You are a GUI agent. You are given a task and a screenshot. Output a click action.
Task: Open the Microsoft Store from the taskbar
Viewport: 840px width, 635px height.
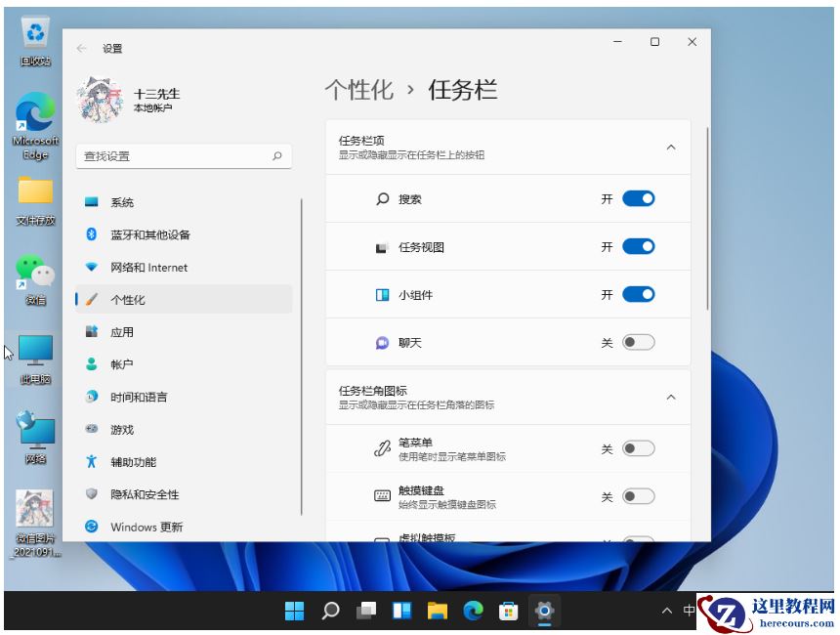tap(508, 611)
